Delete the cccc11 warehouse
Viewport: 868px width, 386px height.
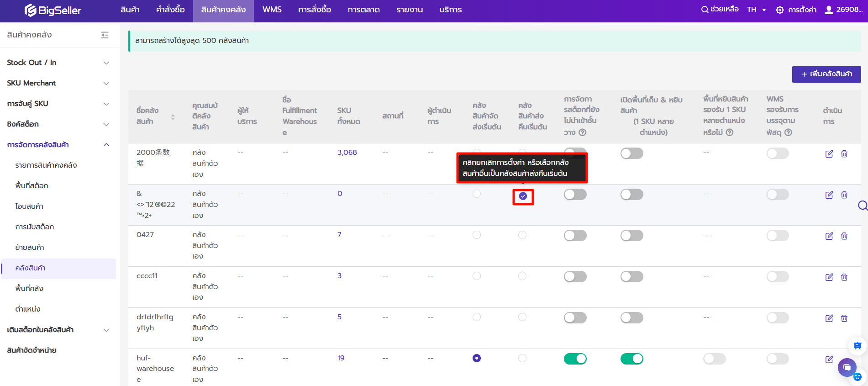(x=844, y=277)
